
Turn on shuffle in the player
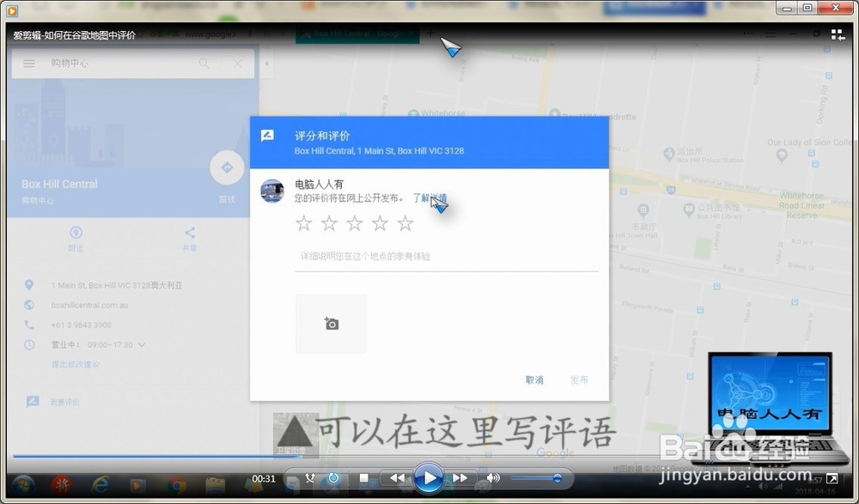coord(310,477)
